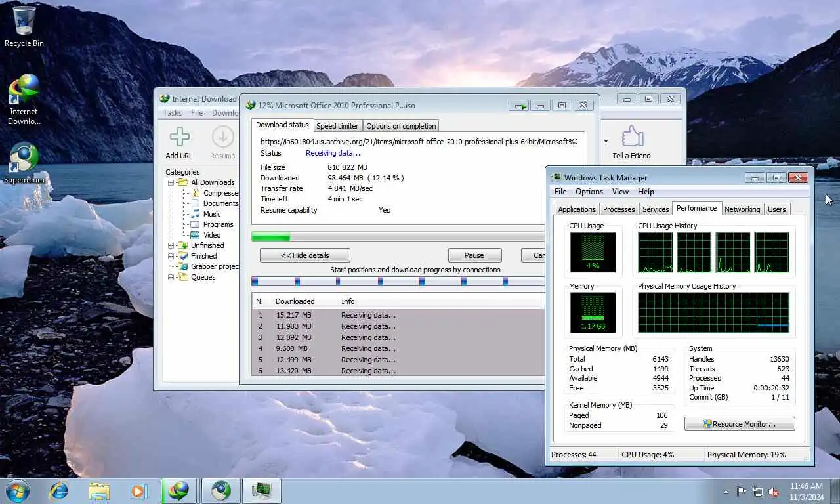
Task: Open the Tasks menu in IDM
Action: (172, 113)
